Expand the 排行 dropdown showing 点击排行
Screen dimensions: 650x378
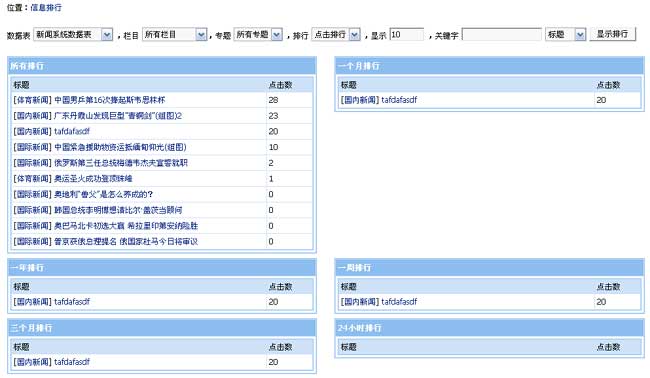coord(336,34)
